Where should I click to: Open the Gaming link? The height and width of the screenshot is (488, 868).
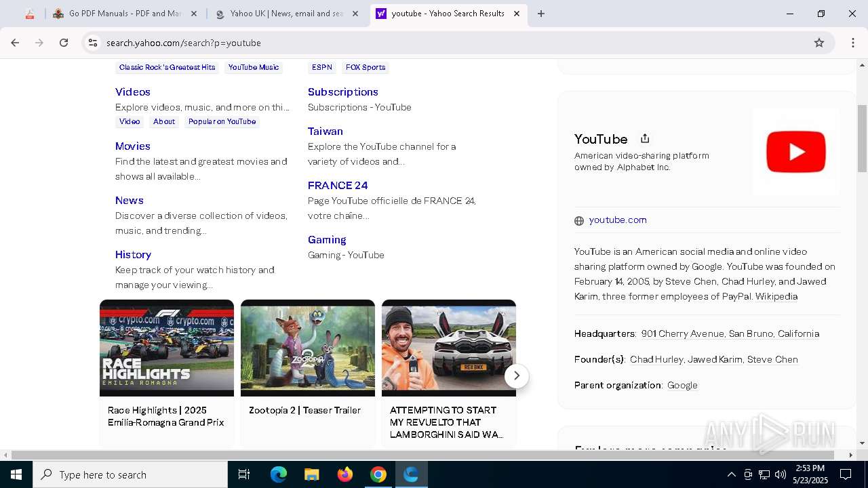(327, 239)
